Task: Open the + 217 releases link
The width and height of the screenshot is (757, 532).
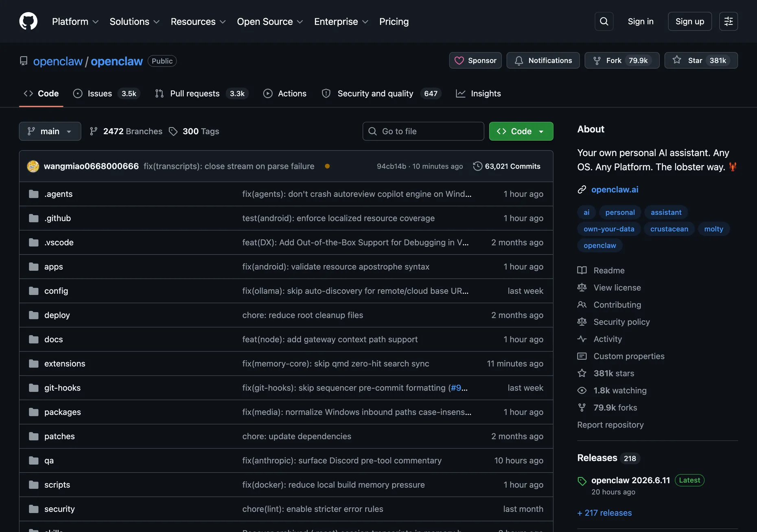Action: pos(604,513)
